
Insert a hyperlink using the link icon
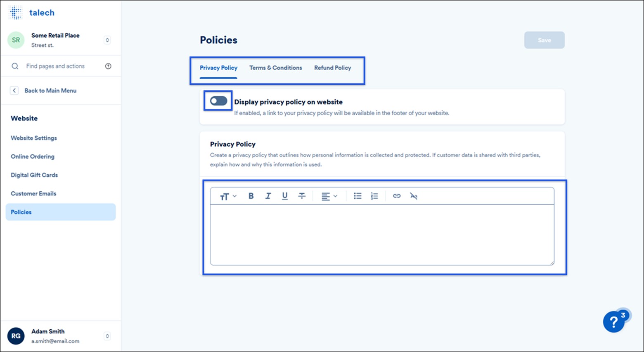396,196
